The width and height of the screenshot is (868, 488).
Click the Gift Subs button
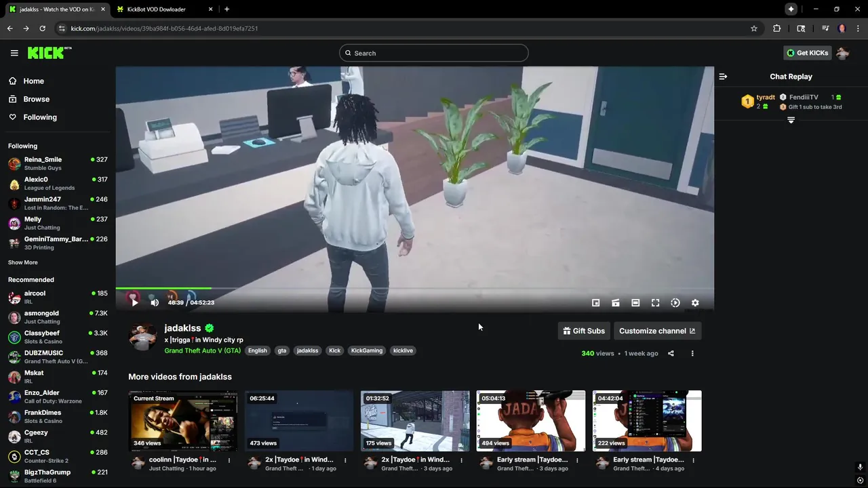tap(584, 331)
